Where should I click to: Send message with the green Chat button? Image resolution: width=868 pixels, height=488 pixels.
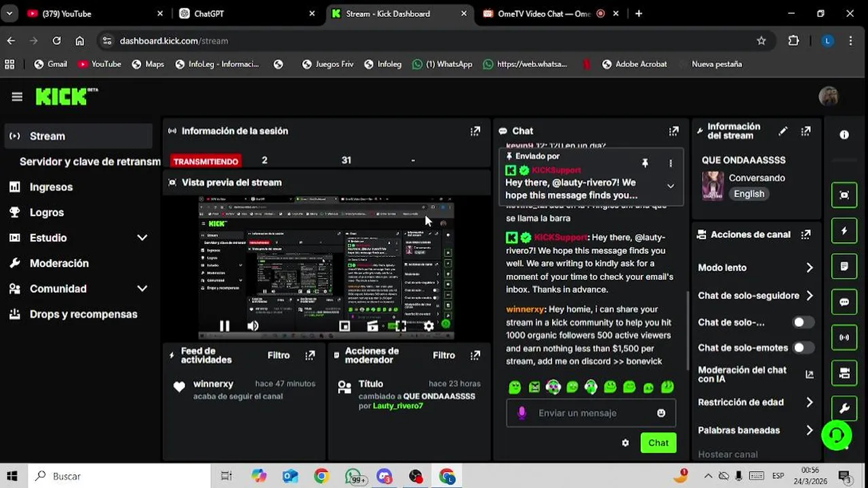pyautogui.click(x=658, y=443)
